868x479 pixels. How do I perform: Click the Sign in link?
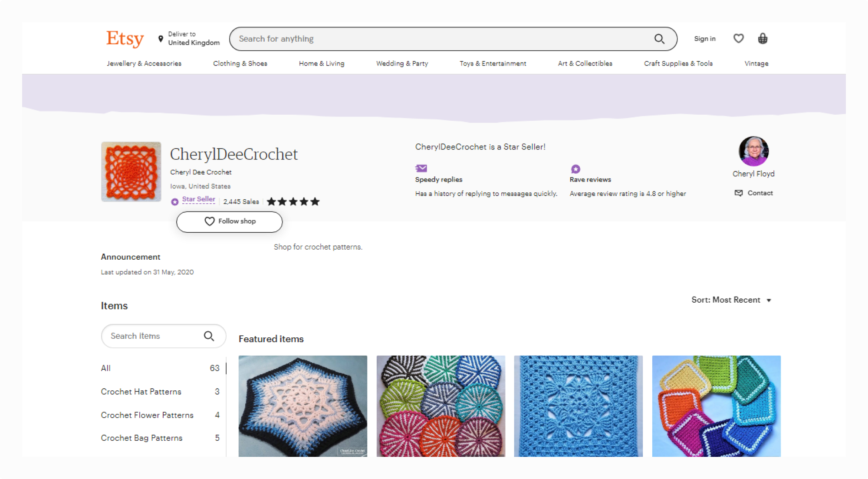(704, 39)
